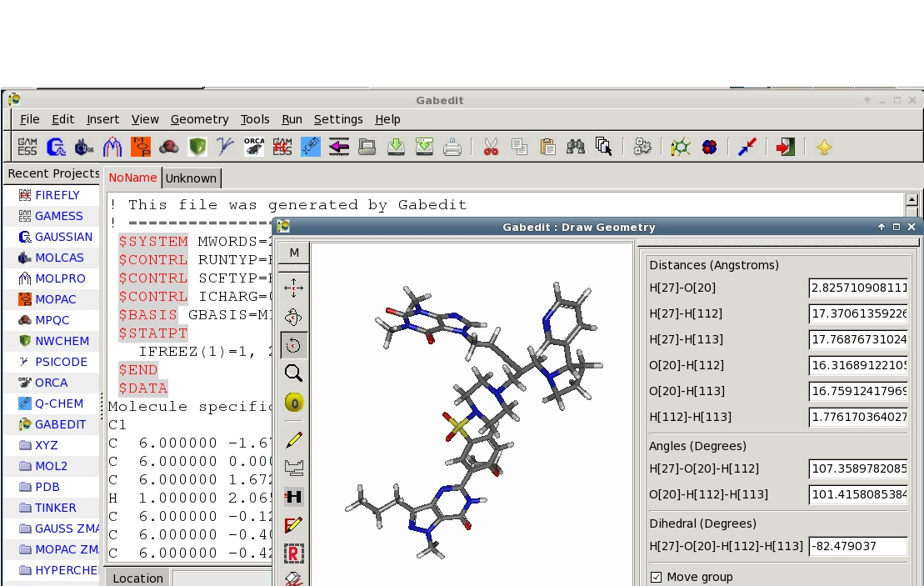Click the scissors cut icon
This screenshot has height=586, width=924.
point(491,148)
